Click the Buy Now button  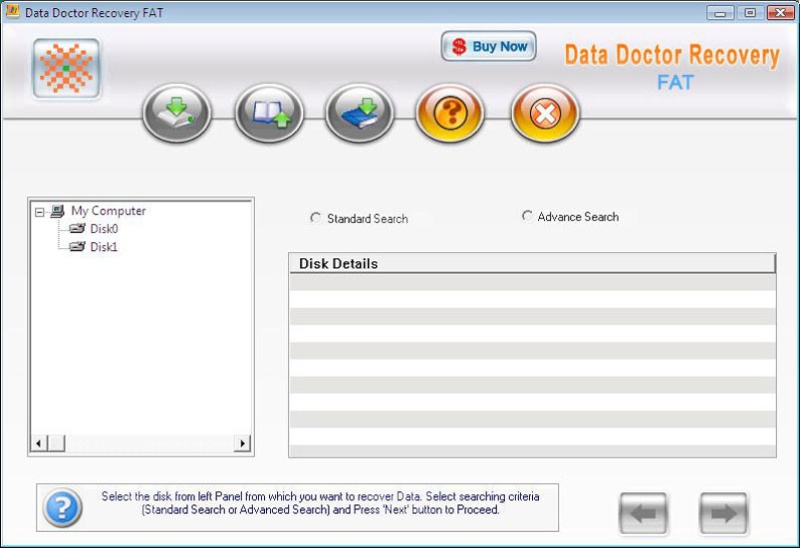click(489, 46)
